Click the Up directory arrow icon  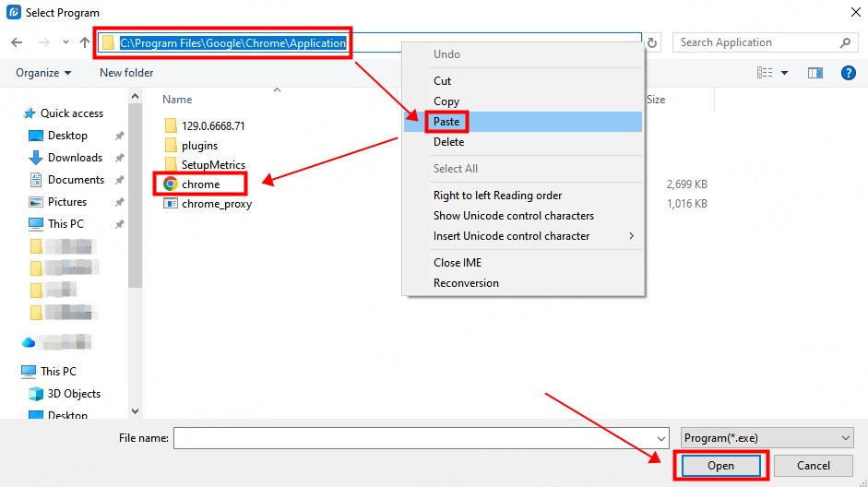coord(85,42)
